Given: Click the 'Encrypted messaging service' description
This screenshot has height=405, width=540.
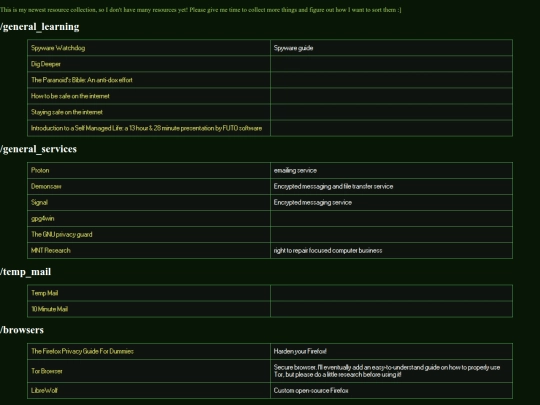Looking at the screenshot, I should [x=313, y=202].
